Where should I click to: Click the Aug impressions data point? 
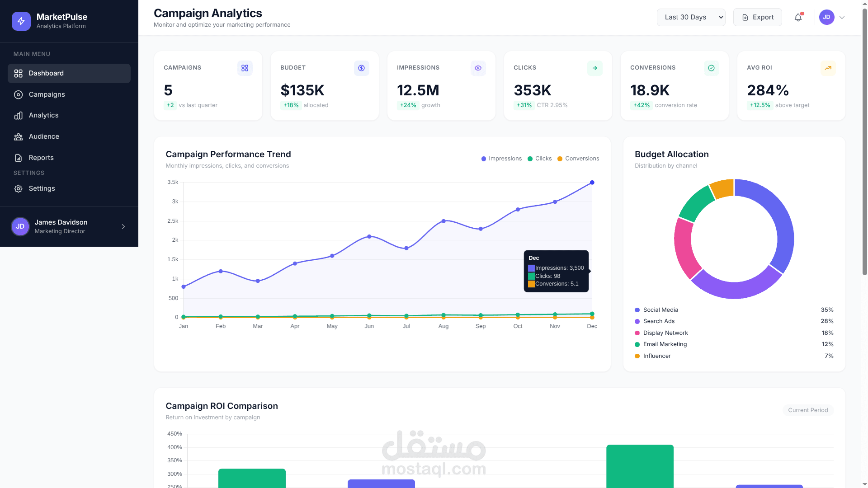click(443, 221)
